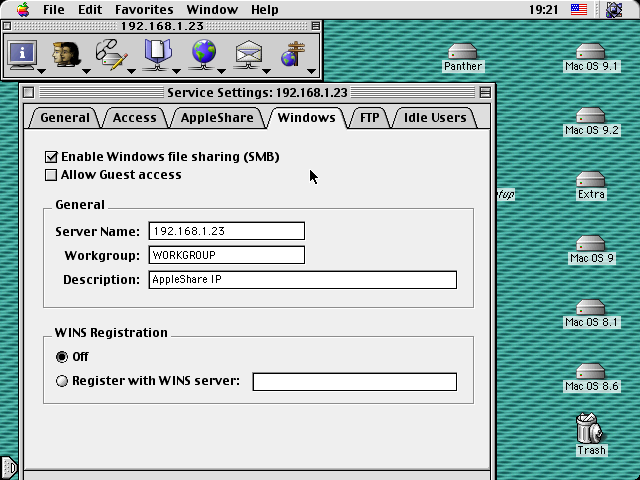Screen dimensions: 640x480
Task: Open the Help menu
Action: tap(264, 9)
